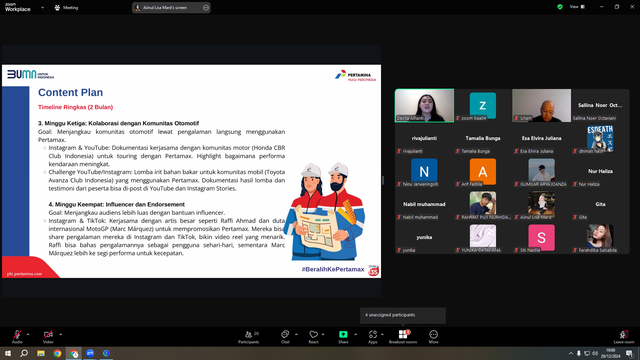Viewport: 640px width, 360px height.
Task: Click the yunika participant tile
Action: coord(424,238)
